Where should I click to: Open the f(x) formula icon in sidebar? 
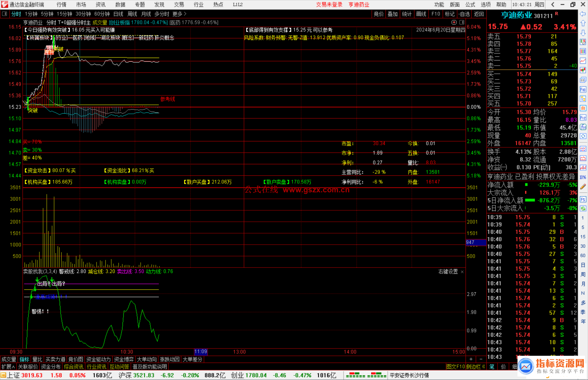click(583, 127)
